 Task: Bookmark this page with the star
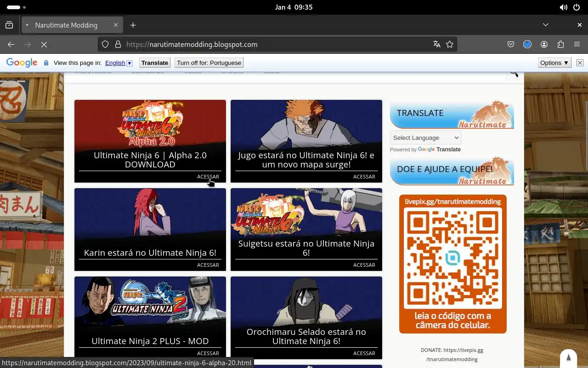tap(450, 44)
